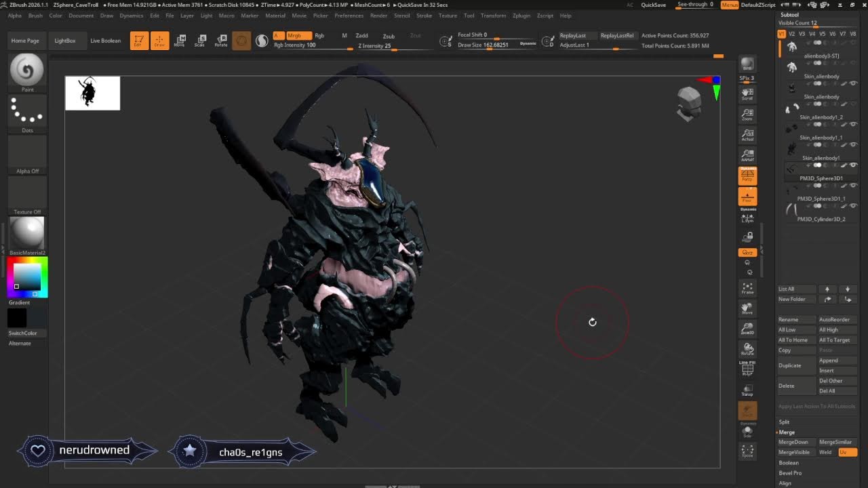868x488 pixels.
Task: Toggle Live Boolean mode
Action: (x=105, y=41)
